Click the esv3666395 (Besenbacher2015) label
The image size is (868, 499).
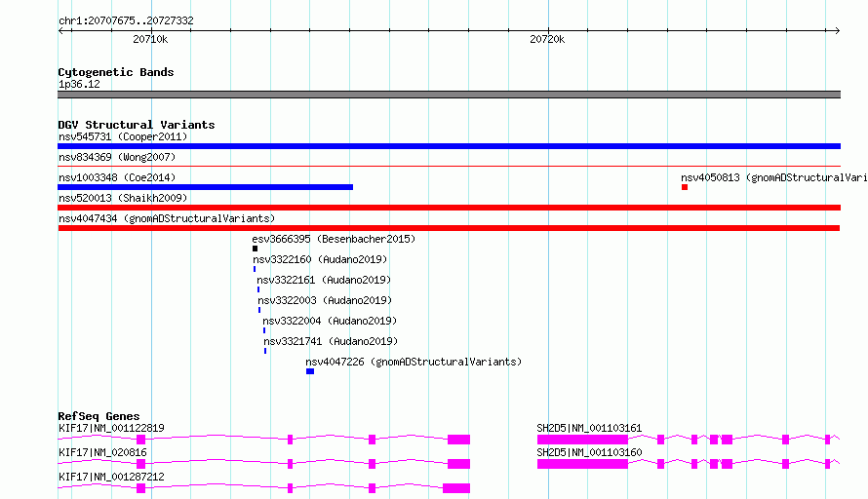(334, 239)
